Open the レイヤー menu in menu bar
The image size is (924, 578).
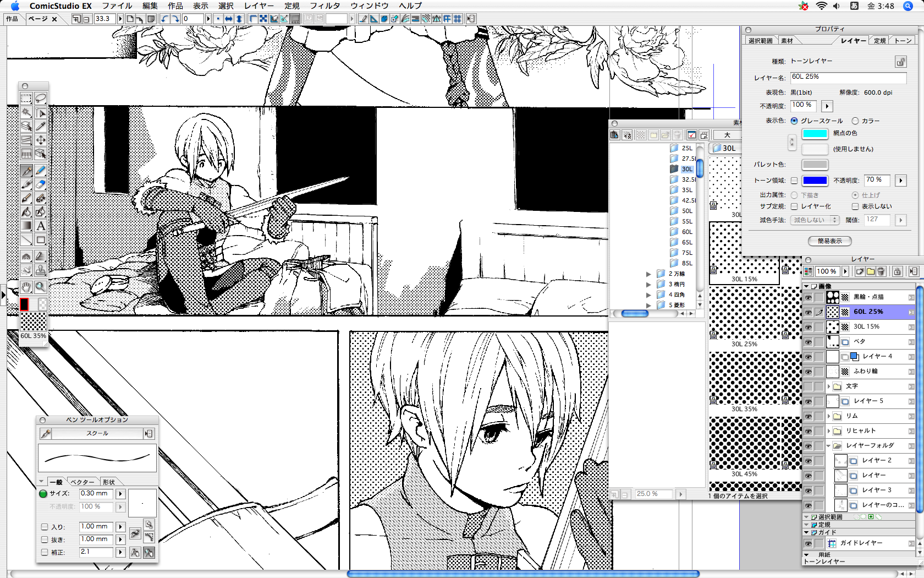259,6
